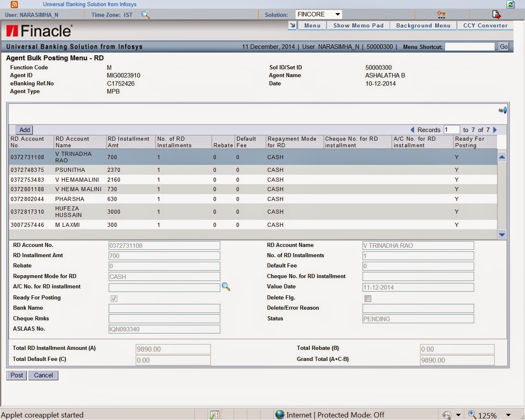525x420 pixels.
Task: Open Show Memo Pad
Action: (x=358, y=25)
